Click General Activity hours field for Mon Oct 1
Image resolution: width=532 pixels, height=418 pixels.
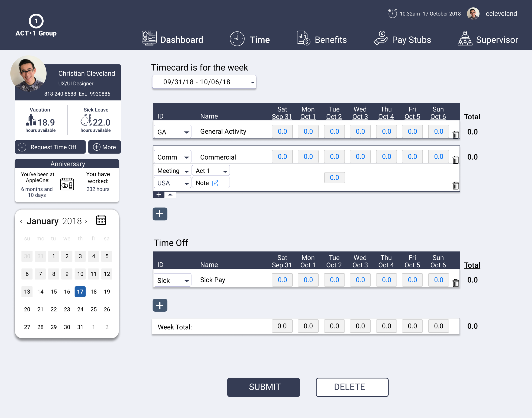(308, 132)
